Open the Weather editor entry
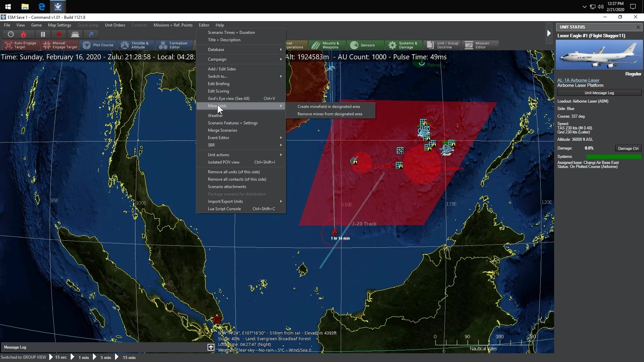 241,116
